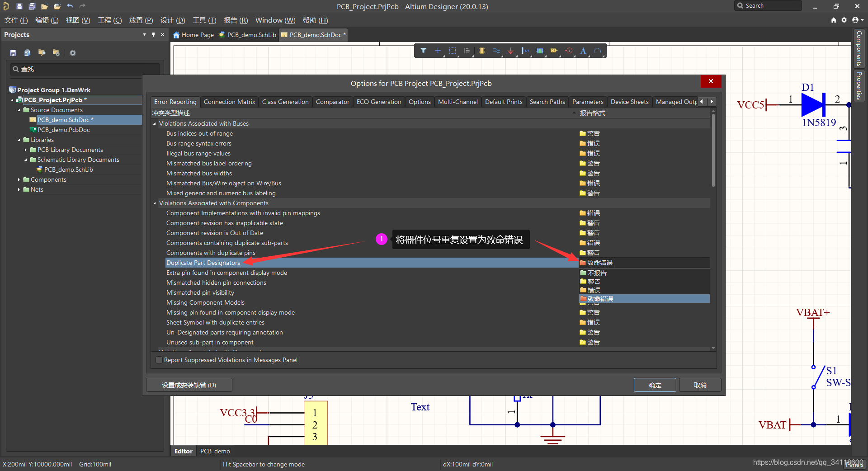Open Properties side panel tab
Viewport: 868px width, 471px height.
coord(859,86)
